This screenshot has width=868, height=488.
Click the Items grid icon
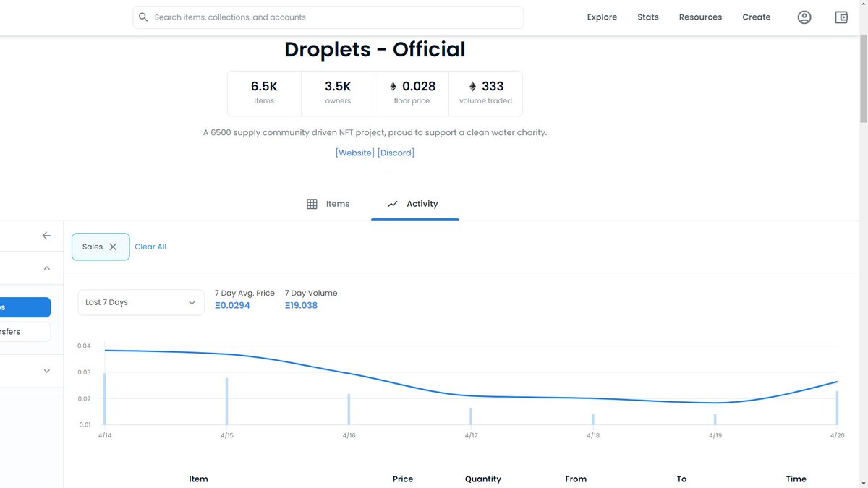[x=312, y=204]
